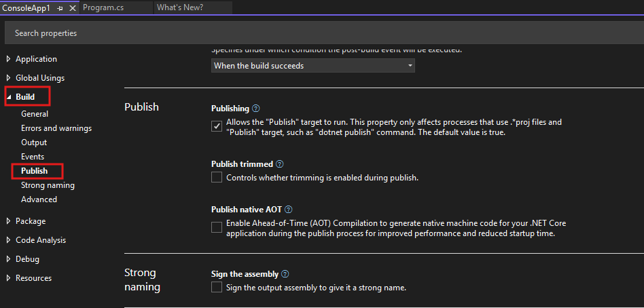Switch to the Program.cs tab
The height and width of the screenshot is (308, 644).
click(103, 7)
